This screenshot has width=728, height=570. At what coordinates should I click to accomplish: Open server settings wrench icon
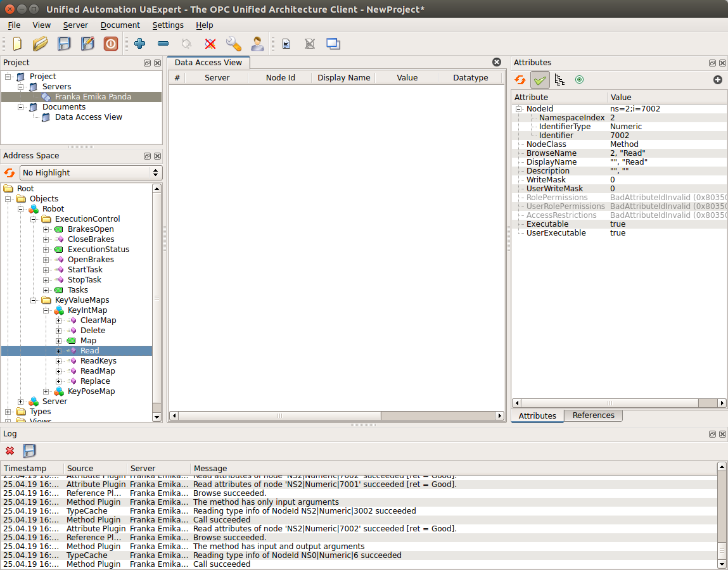click(233, 44)
